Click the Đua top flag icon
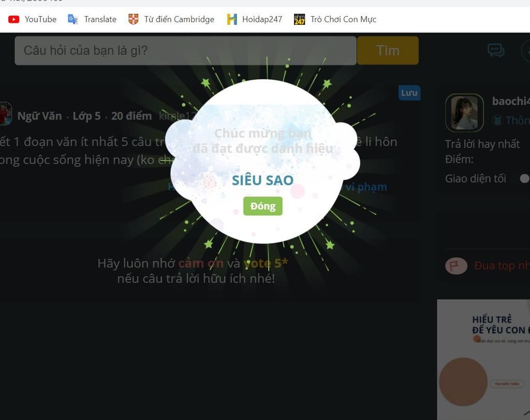The width and height of the screenshot is (530, 420). tap(456, 266)
